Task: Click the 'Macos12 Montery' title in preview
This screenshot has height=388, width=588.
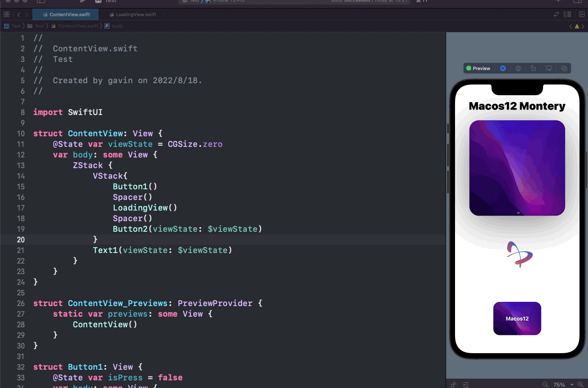Action: coord(517,106)
